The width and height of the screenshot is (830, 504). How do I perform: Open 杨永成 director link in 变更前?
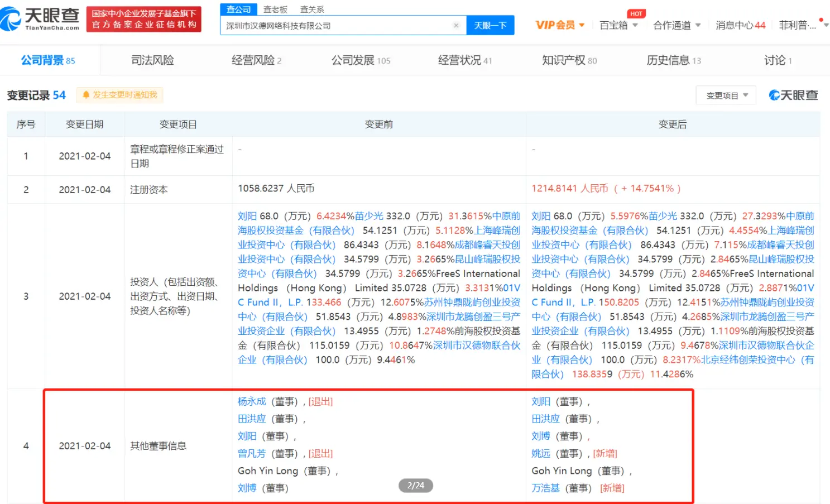(x=252, y=401)
